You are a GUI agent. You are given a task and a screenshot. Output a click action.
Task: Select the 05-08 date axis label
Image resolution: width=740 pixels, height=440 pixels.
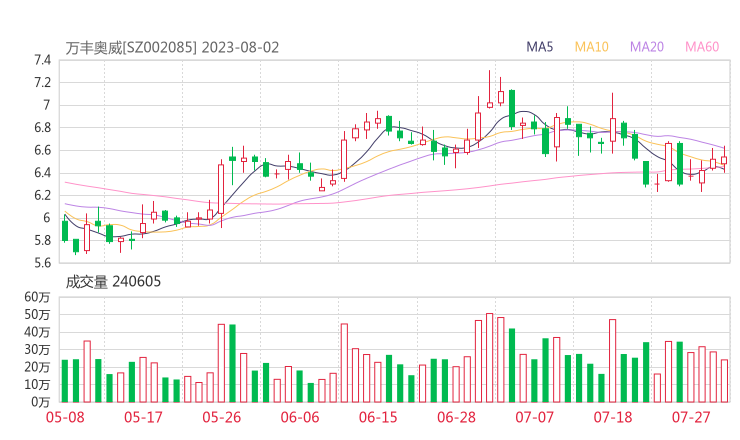pos(65,417)
